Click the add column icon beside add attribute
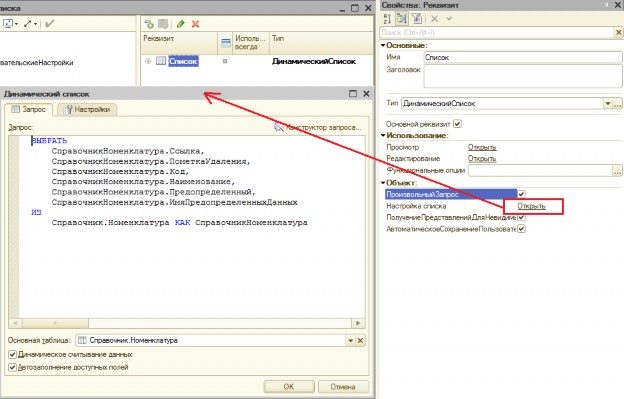Screen dimensions: 624x399 (x=163, y=24)
